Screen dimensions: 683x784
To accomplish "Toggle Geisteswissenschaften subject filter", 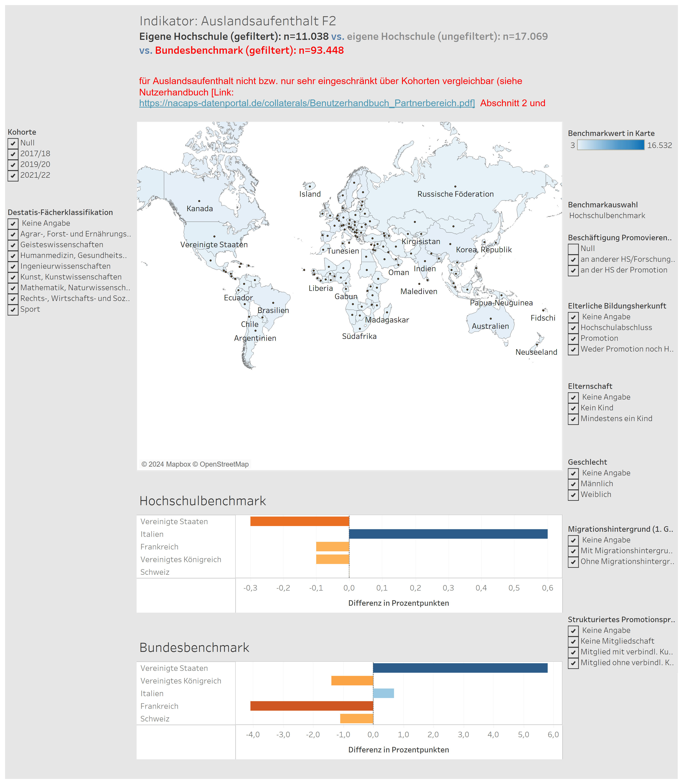I will click(x=13, y=245).
